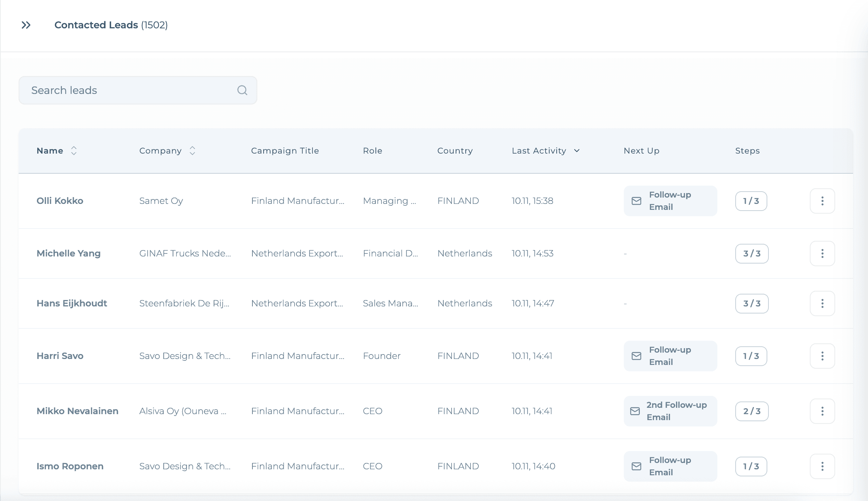Open more options for Michelle Yang
This screenshot has height=501, width=868.
click(822, 253)
